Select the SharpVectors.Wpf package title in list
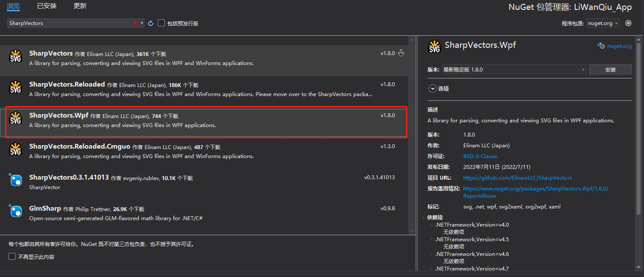 click(x=59, y=115)
